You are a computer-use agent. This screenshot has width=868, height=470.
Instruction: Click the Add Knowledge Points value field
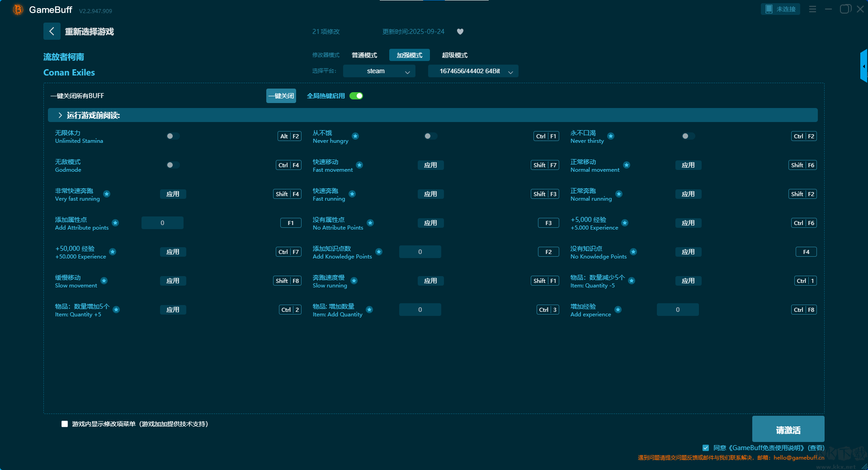[x=420, y=252]
